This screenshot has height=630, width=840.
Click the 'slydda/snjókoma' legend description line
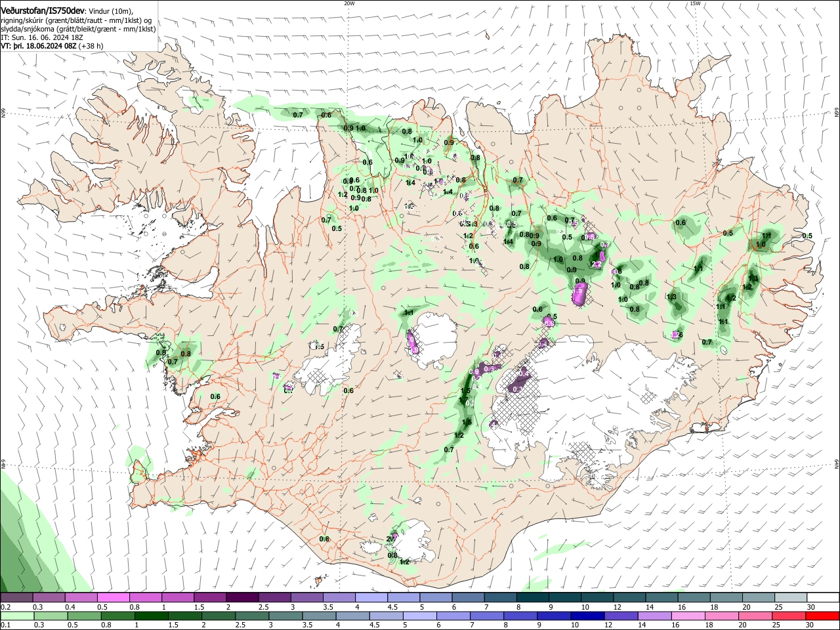(x=78, y=29)
